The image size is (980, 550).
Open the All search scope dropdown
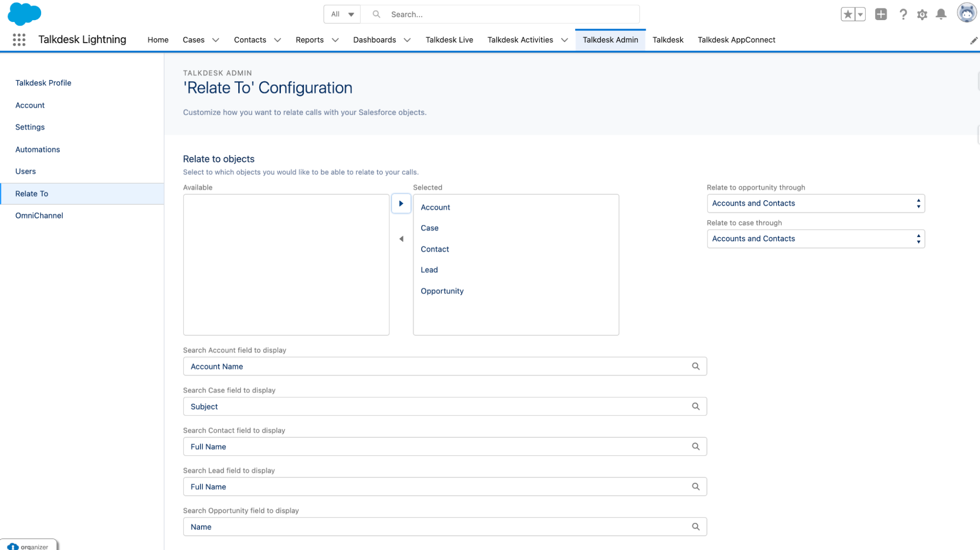click(342, 14)
